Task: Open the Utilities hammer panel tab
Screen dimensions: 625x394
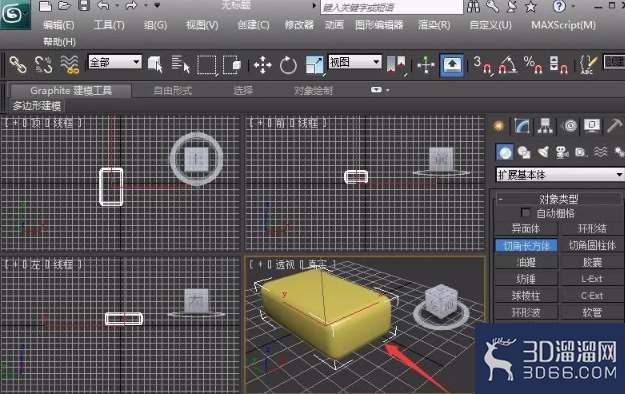Action: tap(615, 126)
